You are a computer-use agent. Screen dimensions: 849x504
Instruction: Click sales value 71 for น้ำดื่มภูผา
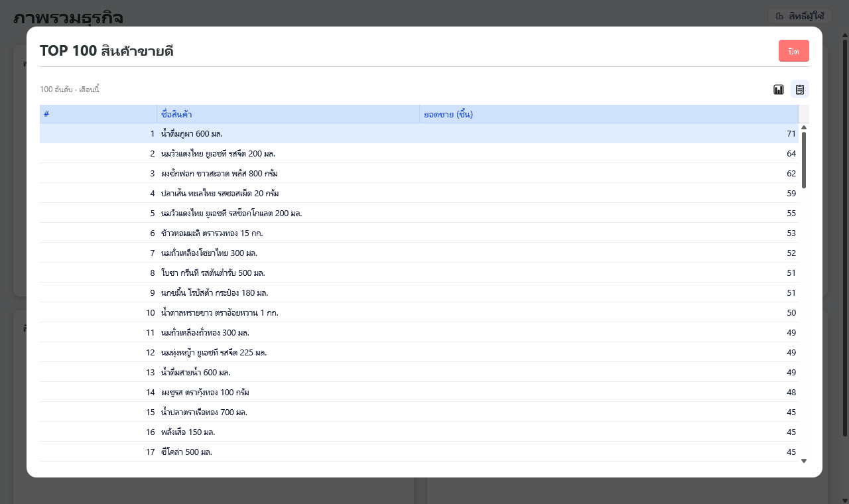point(791,134)
